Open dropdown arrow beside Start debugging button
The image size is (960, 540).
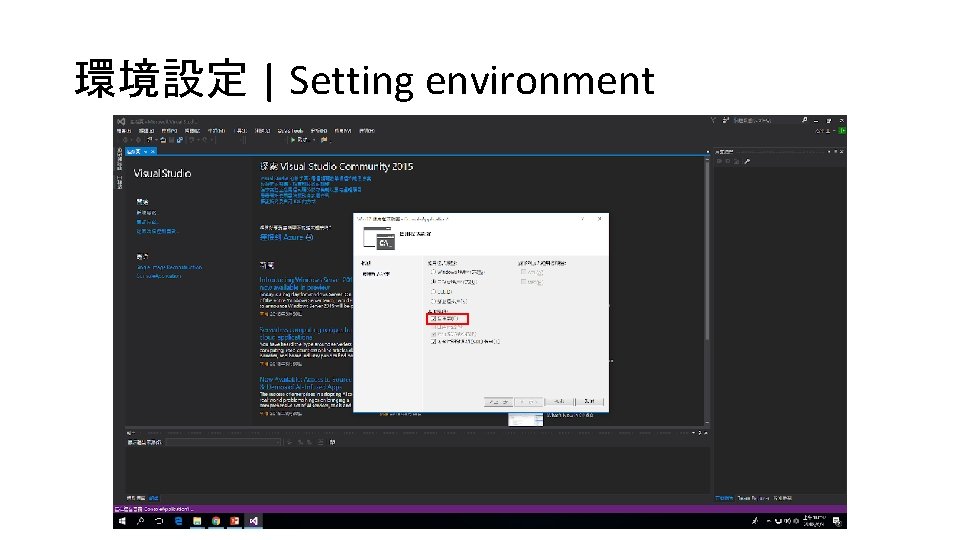coord(314,140)
